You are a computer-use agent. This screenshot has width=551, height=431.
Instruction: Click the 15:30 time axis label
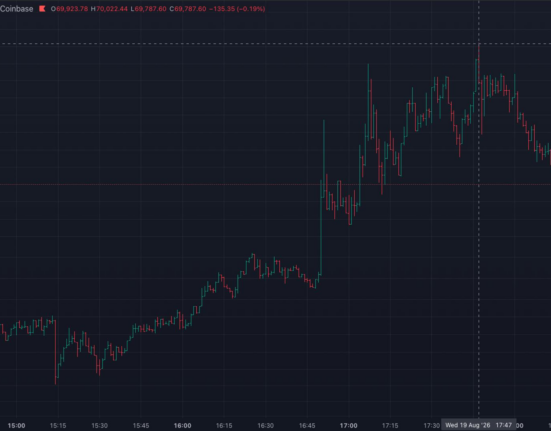click(99, 426)
